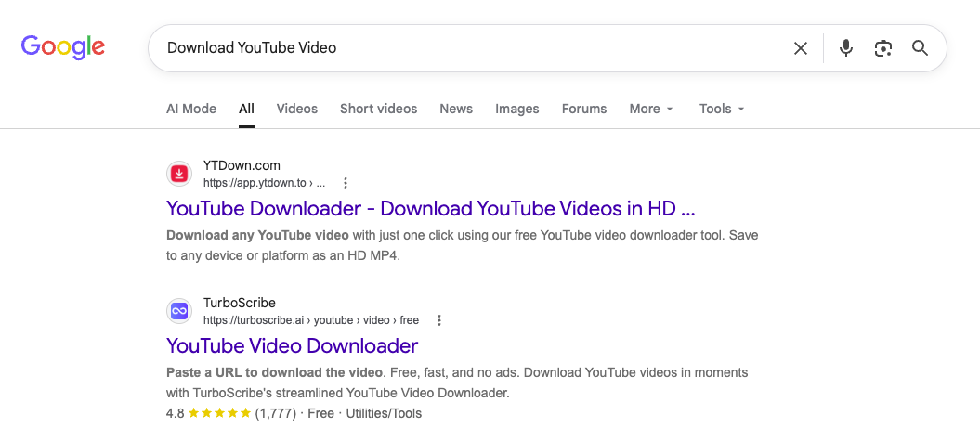Select the All results tab
This screenshot has width=980, height=442.
(246, 109)
